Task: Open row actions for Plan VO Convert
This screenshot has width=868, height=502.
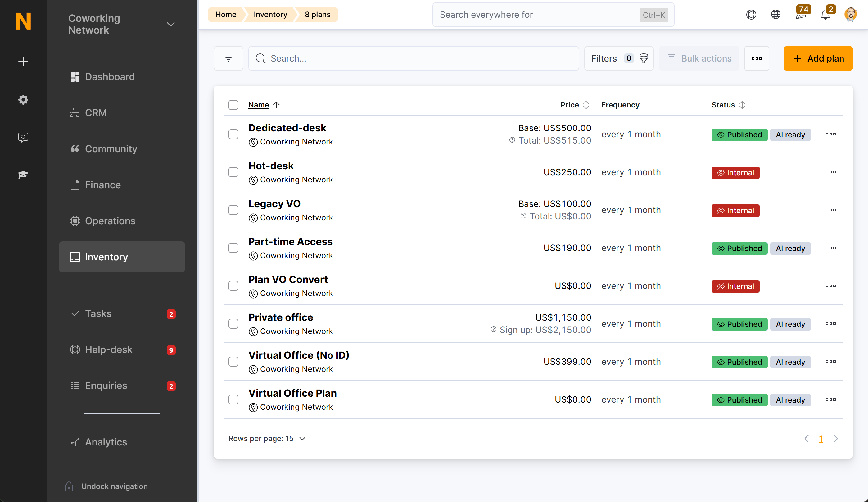Action: coord(830,286)
